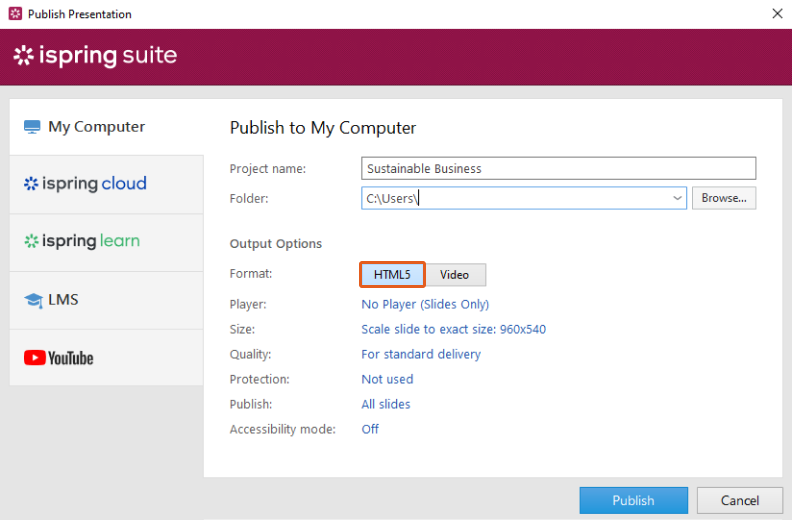Click the All slides publish link
Image resolution: width=792 pixels, height=520 pixels.
[386, 404]
